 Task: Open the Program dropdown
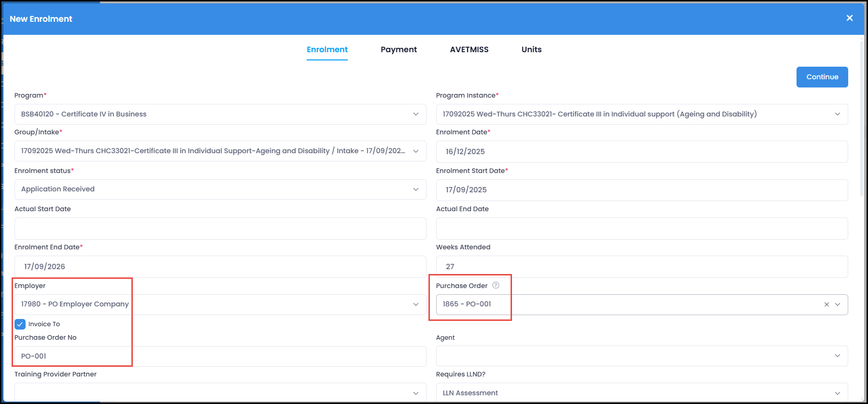coord(220,115)
